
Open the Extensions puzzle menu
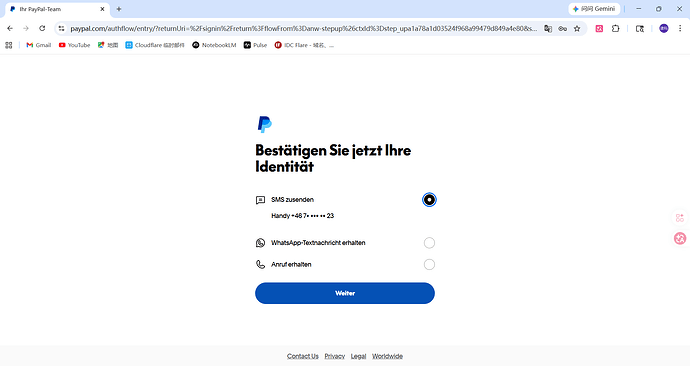click(x=616, y=29)
